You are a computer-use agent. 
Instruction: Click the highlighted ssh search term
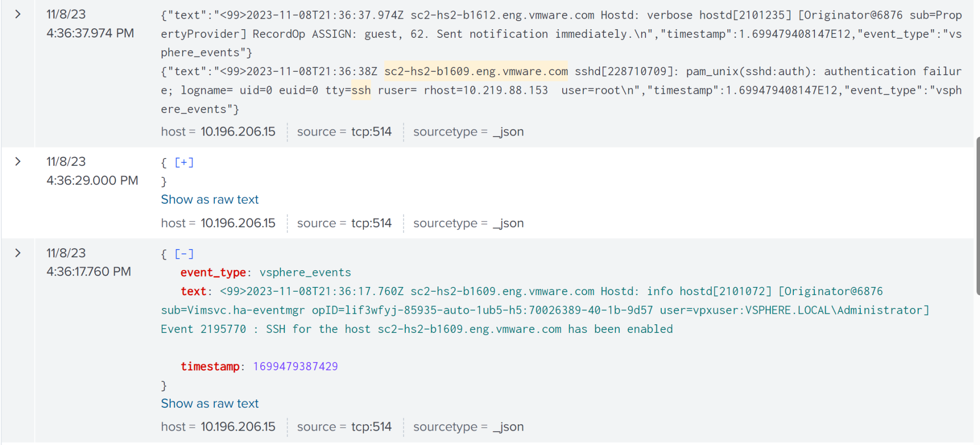361,90
